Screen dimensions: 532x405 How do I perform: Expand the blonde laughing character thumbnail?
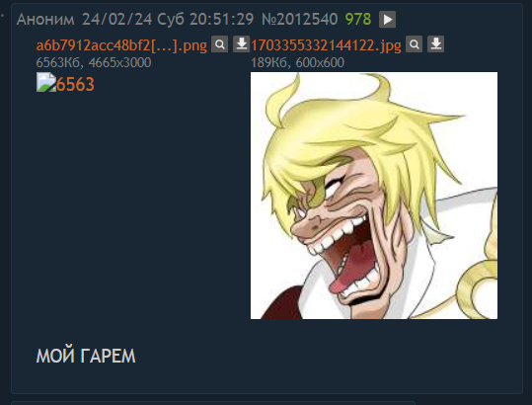(x=374, y=196)
